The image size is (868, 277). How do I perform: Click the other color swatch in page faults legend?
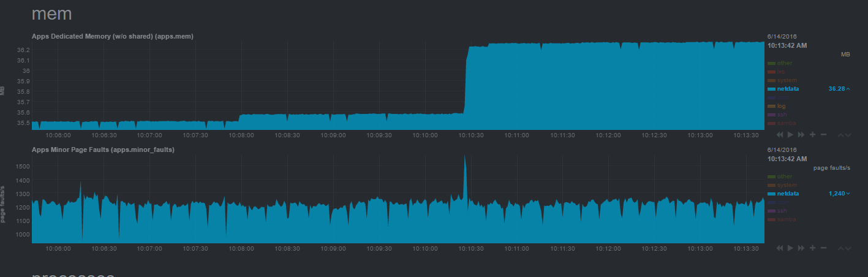(771, 176)
